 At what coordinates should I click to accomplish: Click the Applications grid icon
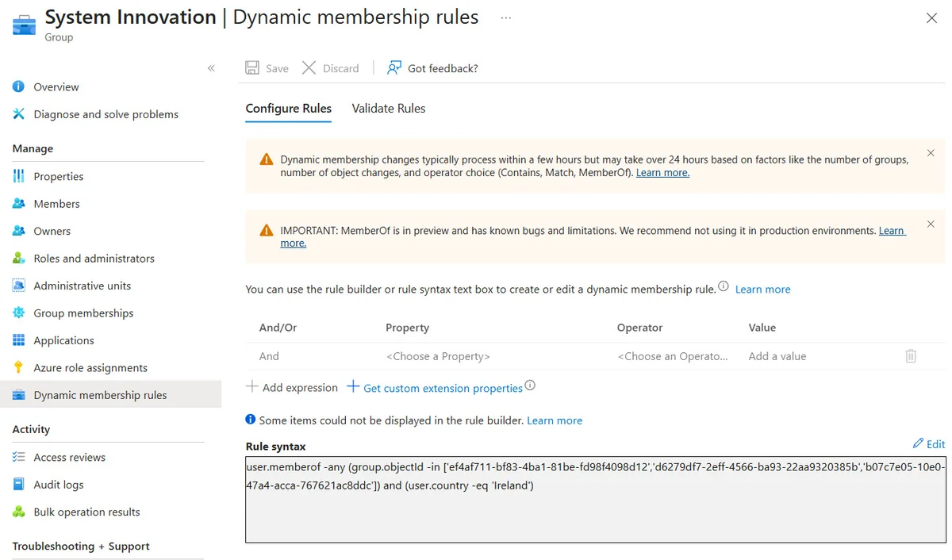pyautogui.click(x=18, y=340)
